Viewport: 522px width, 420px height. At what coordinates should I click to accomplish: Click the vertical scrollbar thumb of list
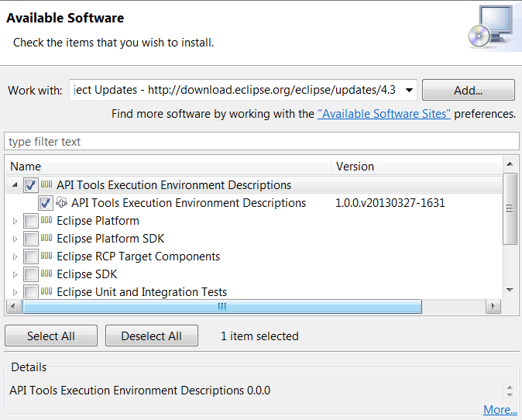tap(510, 208)
